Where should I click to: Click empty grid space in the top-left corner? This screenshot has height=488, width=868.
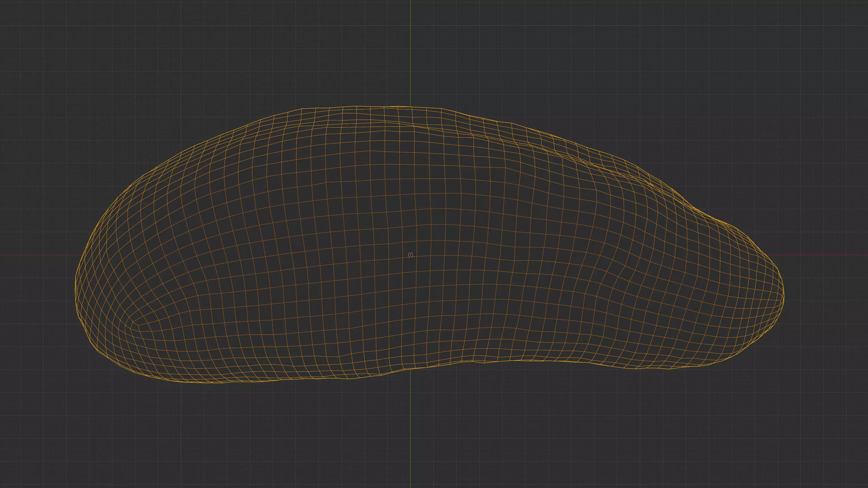coord(51,40)
